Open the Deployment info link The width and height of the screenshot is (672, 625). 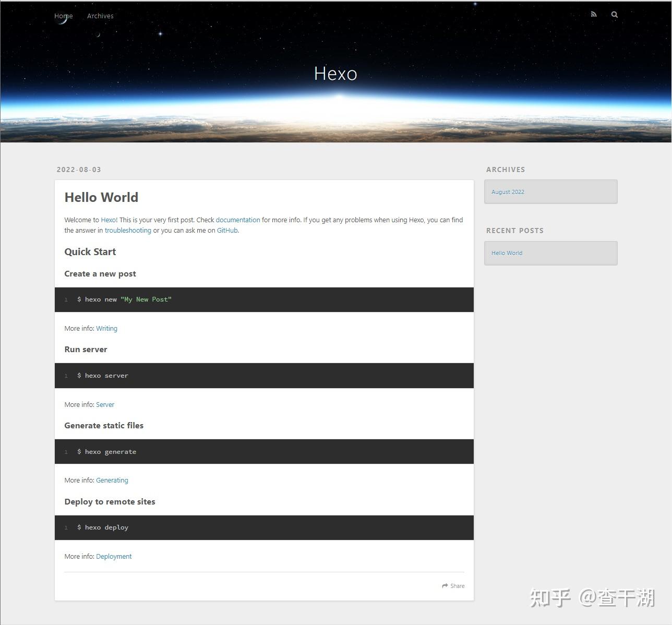(x=114, y=556)
